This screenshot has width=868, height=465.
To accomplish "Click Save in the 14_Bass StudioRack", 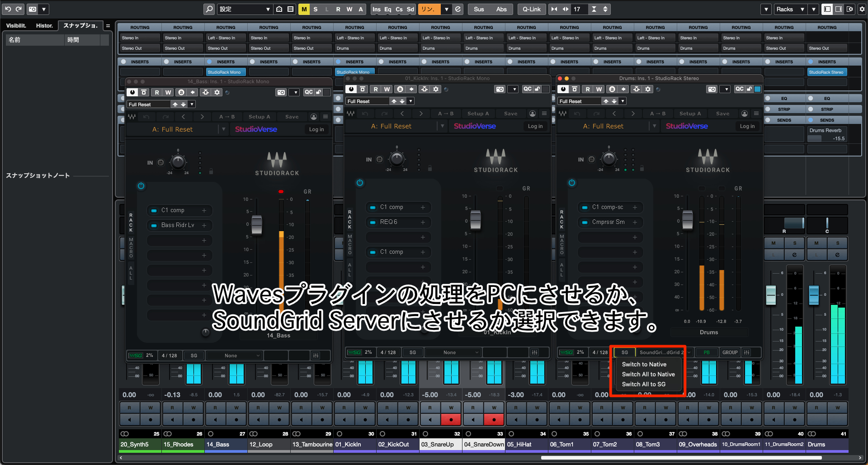I will (x=292, y=116).
